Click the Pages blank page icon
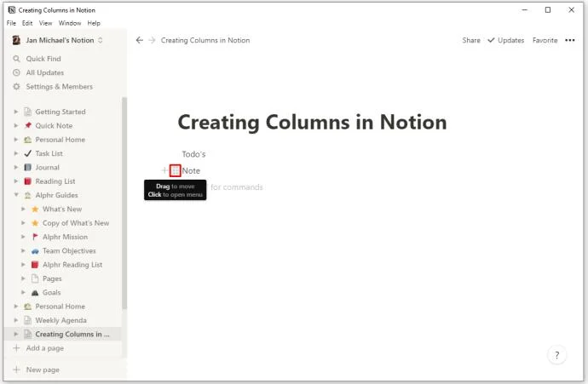 pyautogui.click(x=35, y=278)
